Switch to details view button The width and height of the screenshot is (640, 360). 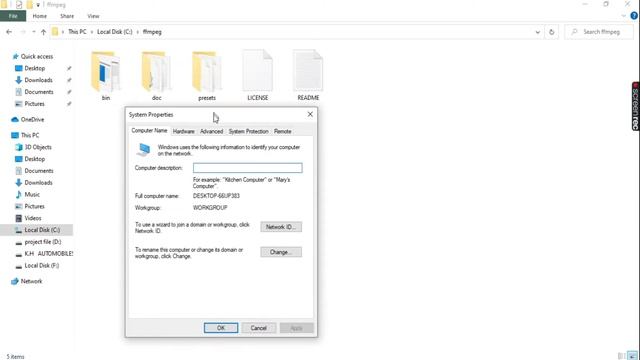coord(622,356)
